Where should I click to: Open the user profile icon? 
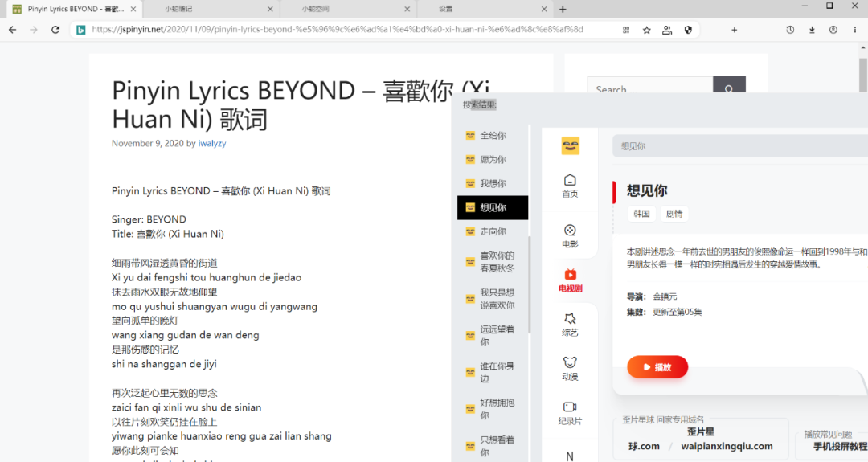tap(833, 30)
